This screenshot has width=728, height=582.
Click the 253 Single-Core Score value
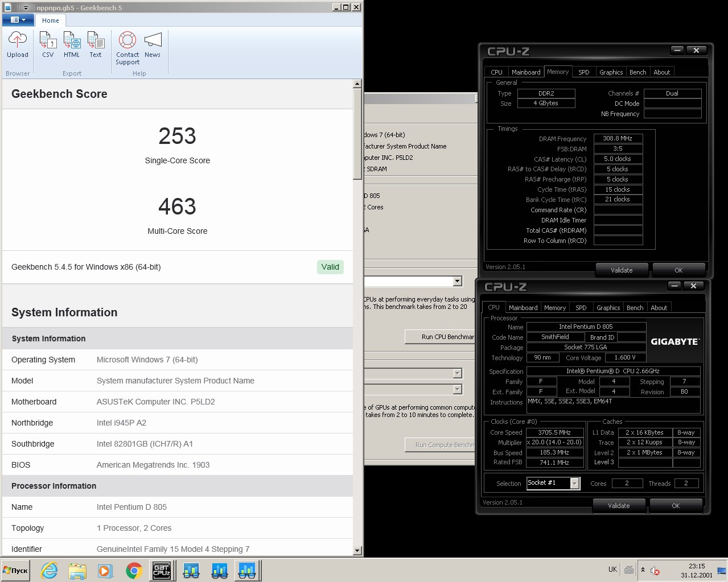click(177, 136)
